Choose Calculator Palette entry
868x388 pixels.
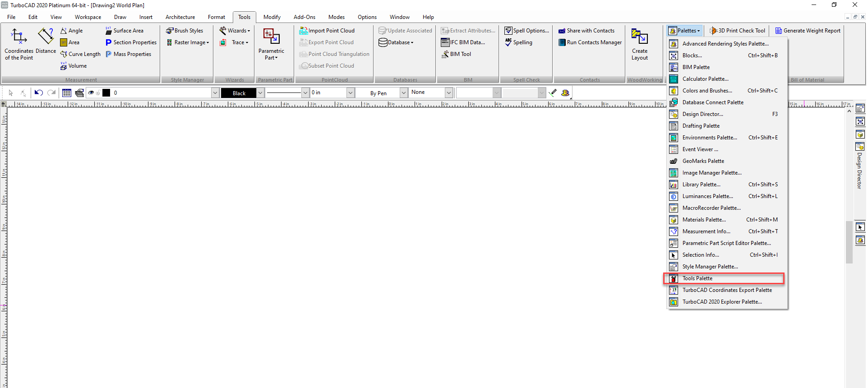coord(727,79)
